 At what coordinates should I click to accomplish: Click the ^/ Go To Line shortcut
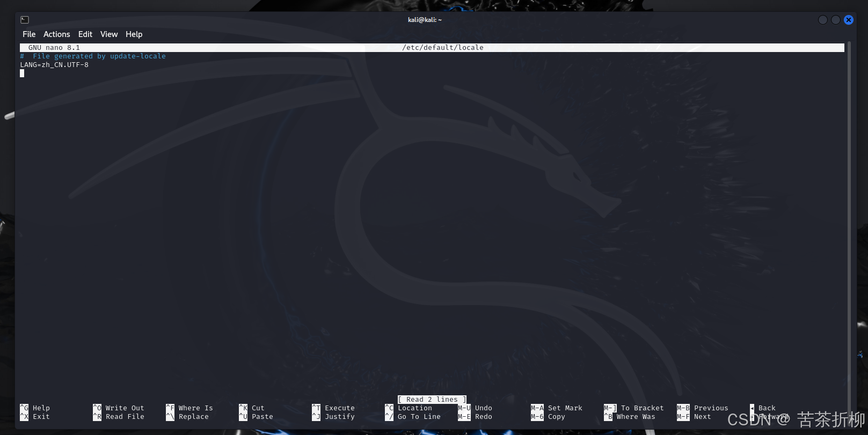413,417
